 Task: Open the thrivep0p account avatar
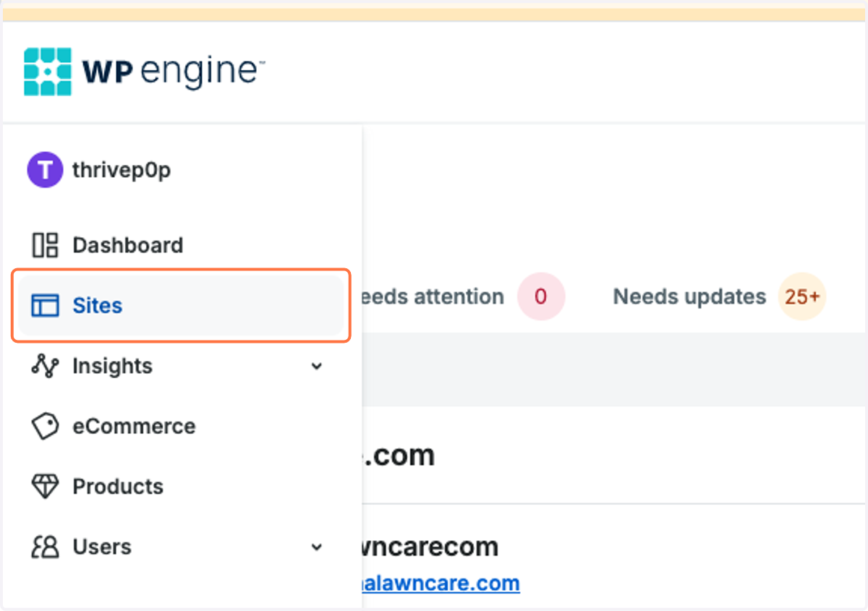pos(45,170)
